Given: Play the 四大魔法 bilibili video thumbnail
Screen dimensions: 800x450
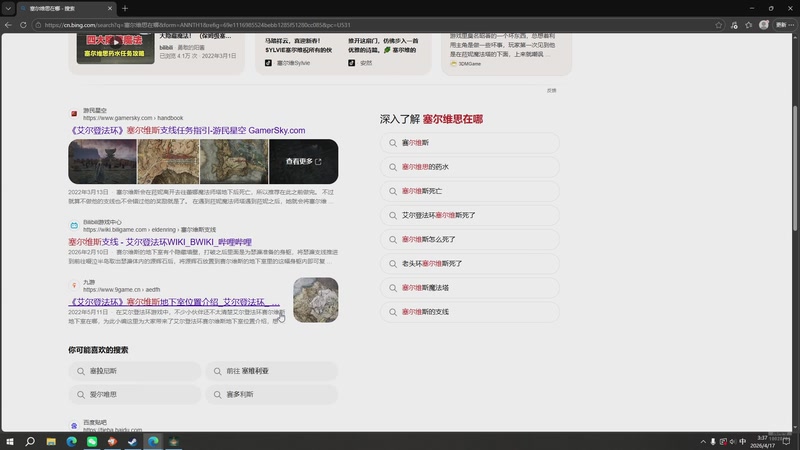Looking at the screenshot, I should (x=115, y=47).
